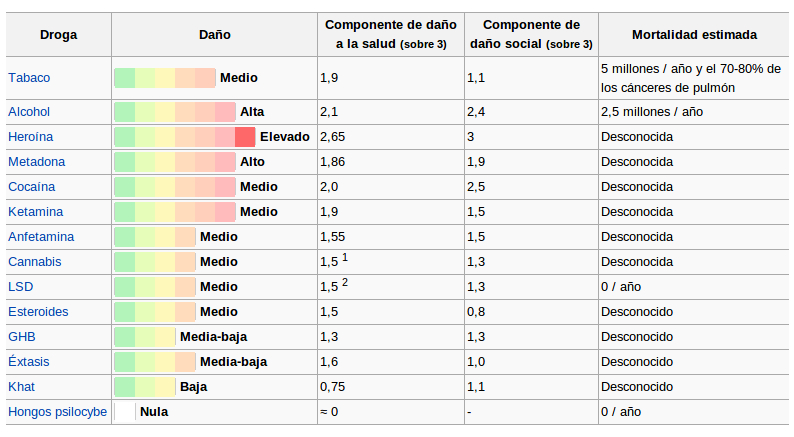Click the Anfetamina link
Image resolution: width=794 pixels, height=437 pixels.
41,237
